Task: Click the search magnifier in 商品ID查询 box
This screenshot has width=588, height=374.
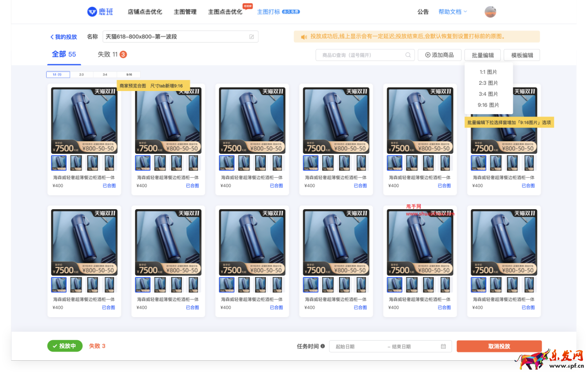Action: pyautogui.click(x=408, y=55)
